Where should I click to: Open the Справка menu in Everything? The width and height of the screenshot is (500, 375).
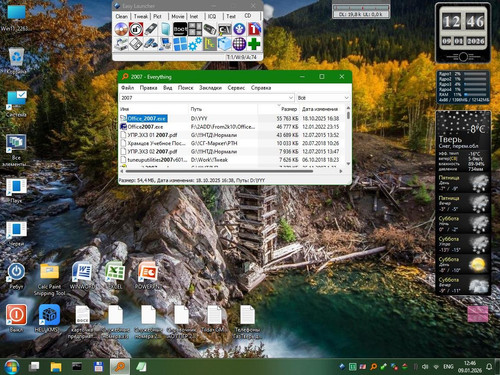click(261, 88)
